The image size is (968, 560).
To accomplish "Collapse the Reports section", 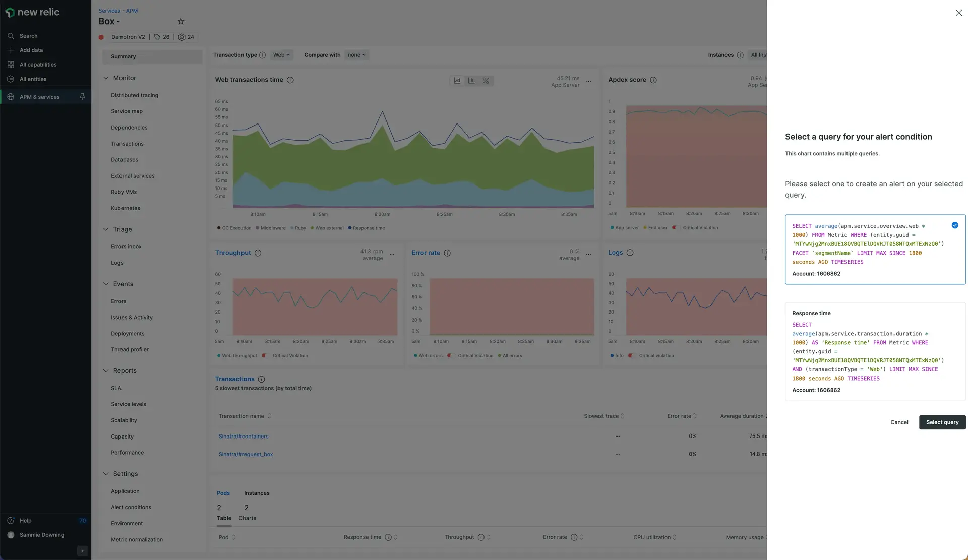I will (x=106, y=371).
